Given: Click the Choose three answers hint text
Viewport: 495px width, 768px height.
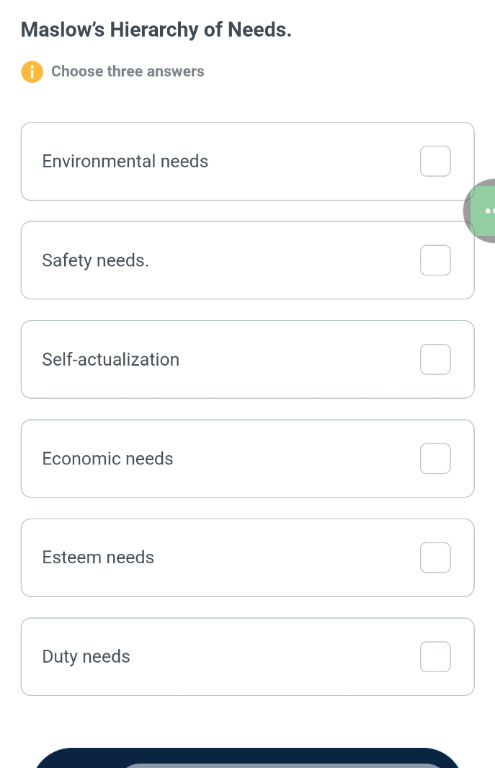Looking at the screenshot, I should pos(128,72).
